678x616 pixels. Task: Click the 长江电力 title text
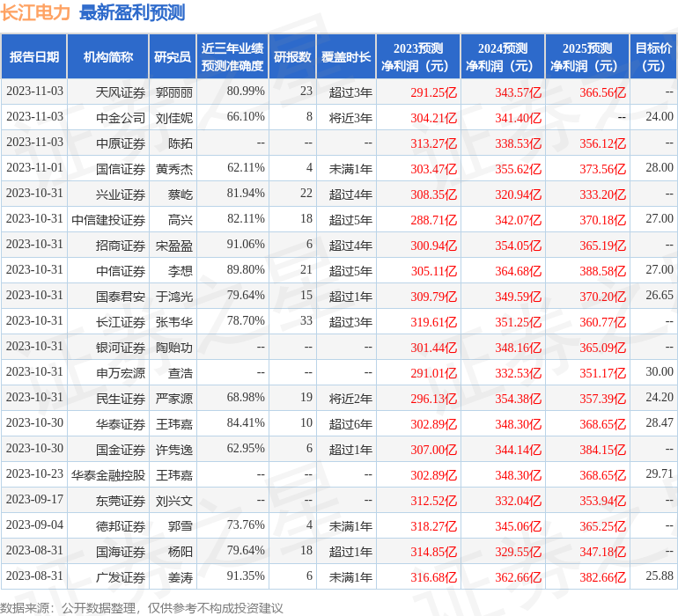[x=35, y=12]
